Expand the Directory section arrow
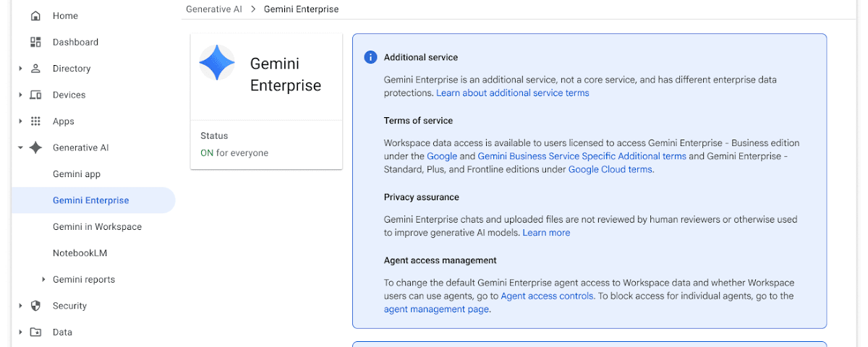 pos(20,69)
